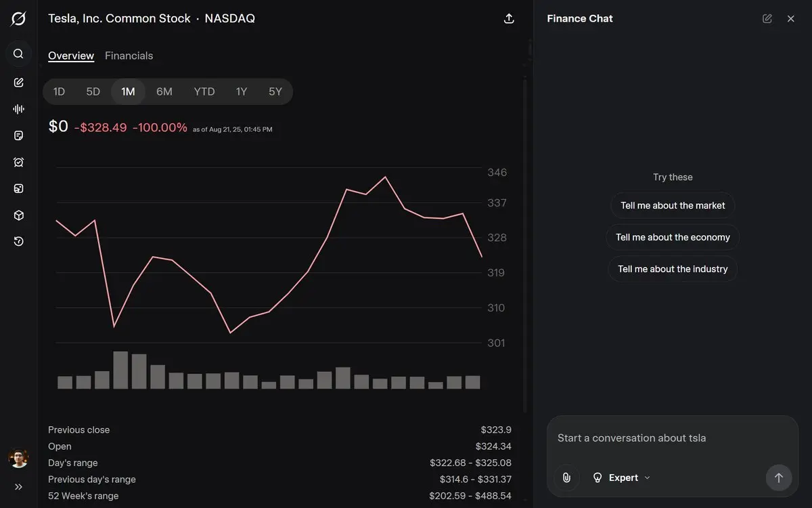Viewport: 812px width, 508px height.
Task: Open search from the sidebar magnifier icon
Action: 18,54
